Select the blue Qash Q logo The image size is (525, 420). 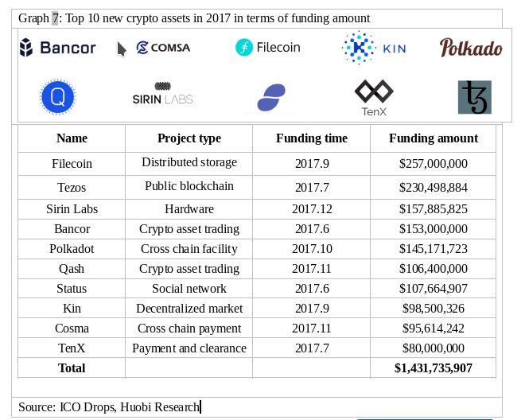click(x=57, y=97)
